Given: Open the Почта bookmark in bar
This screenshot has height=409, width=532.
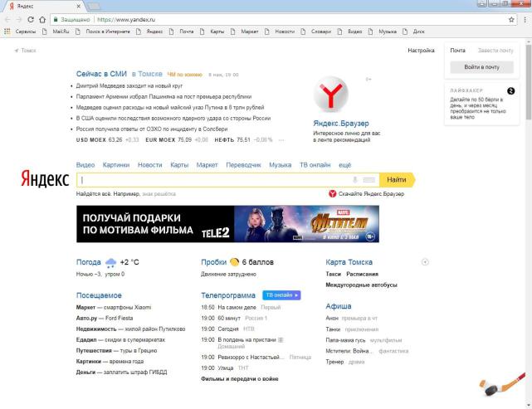Looking at the screenshot, I should 186,32.
